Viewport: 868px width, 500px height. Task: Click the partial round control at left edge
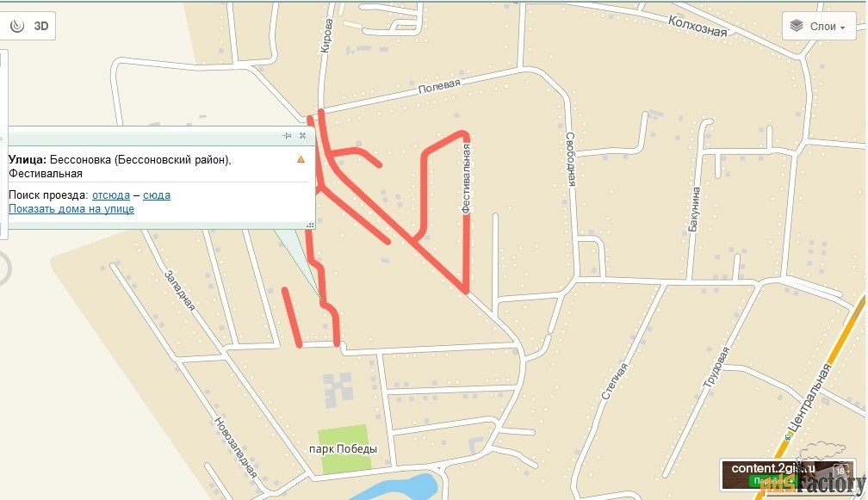click(5, 269)
